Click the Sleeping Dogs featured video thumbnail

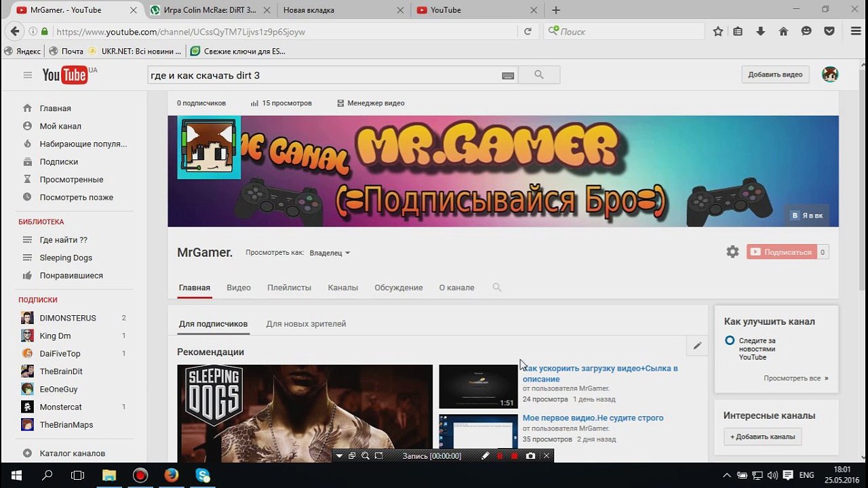[x=304, y=413]
